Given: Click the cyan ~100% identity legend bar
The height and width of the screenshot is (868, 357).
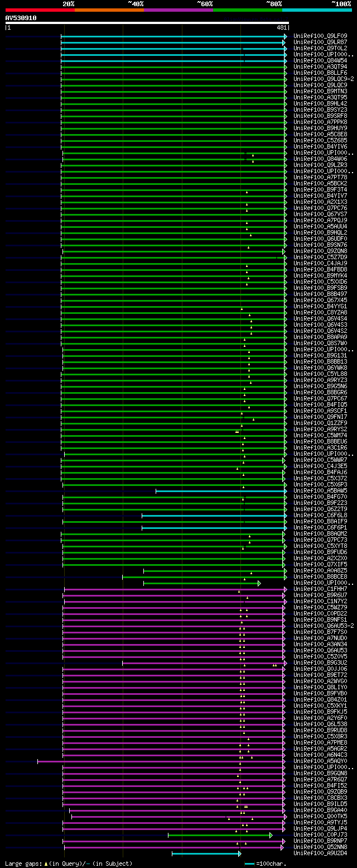Looking at the screenshot, I should [316, 10].
